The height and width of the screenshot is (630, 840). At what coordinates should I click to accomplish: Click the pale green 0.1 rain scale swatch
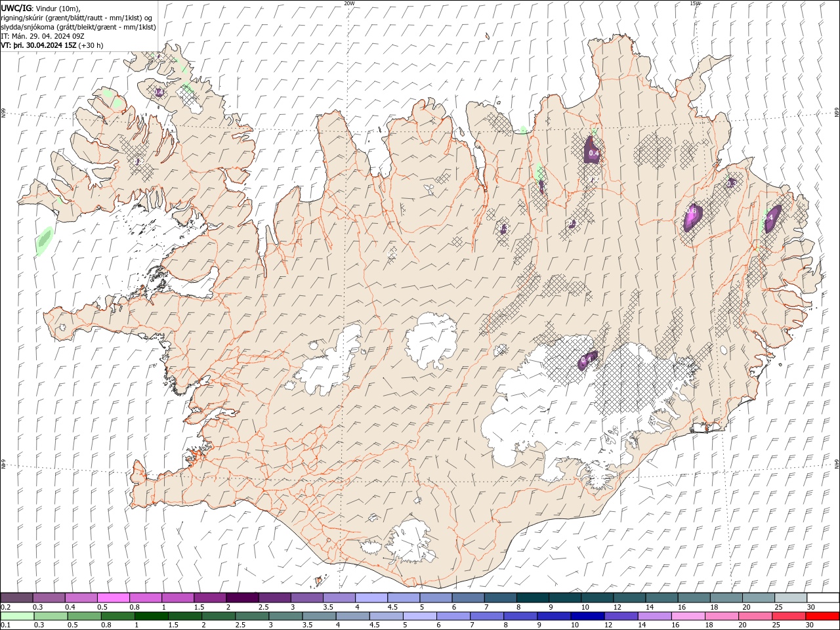pyautogui.click(x=16, y=616)
